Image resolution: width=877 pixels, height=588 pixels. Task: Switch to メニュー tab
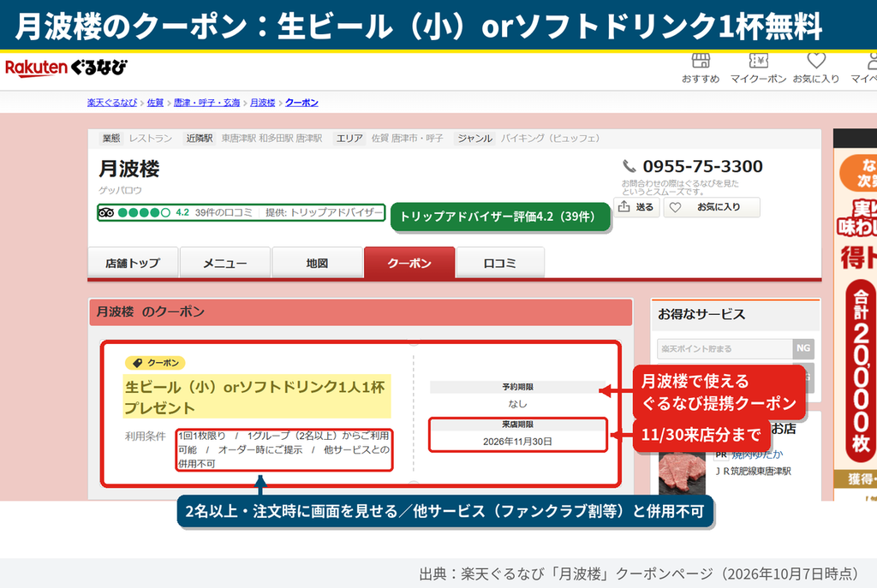[x=225, y=262]
